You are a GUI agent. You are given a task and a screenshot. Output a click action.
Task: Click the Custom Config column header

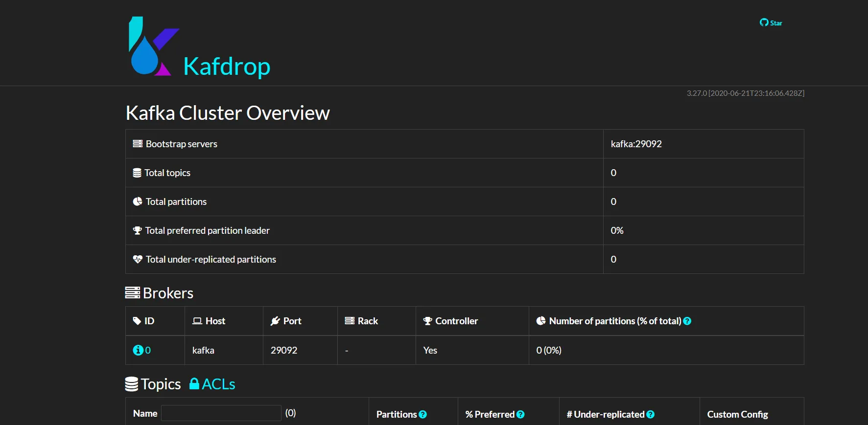click(x=738, y=414)
